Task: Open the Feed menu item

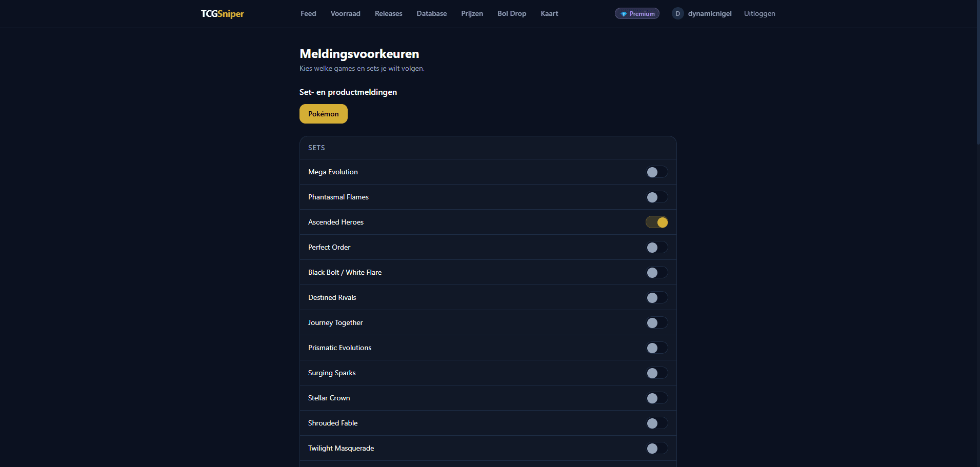Action: [308, 14]
